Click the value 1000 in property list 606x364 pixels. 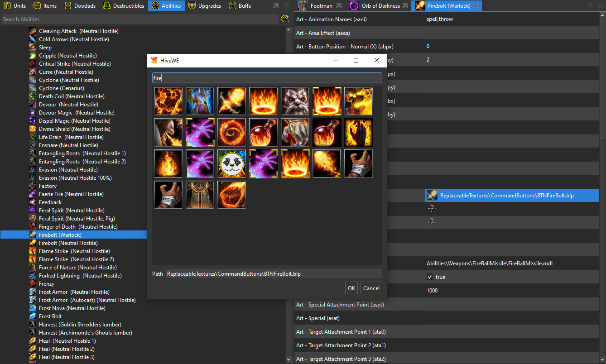432,291
